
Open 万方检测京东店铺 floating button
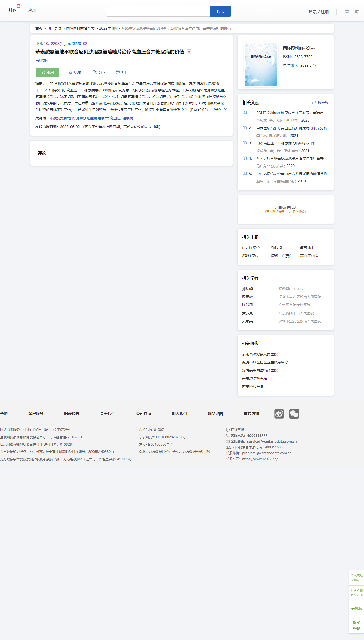[356, 593]
